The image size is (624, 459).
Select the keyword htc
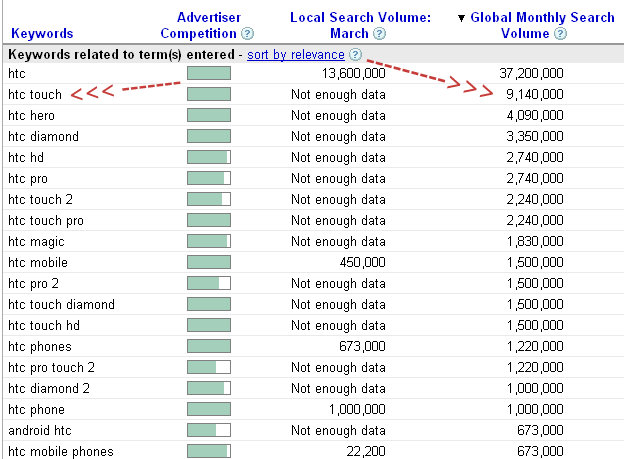tap(17, 74)
